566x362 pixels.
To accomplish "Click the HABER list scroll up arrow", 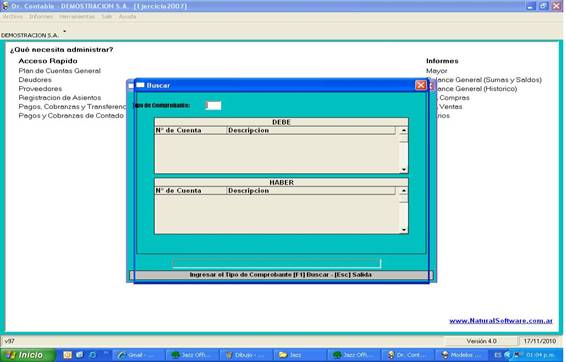I will tap(404, 191).
